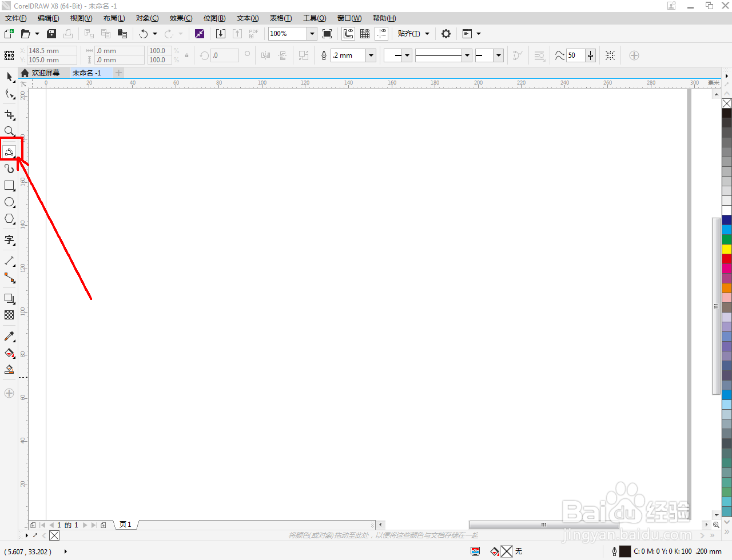This screenshot has height=560, width=732.
Task: Pick the red swatch in color palette
Action: tap(727, 259)
